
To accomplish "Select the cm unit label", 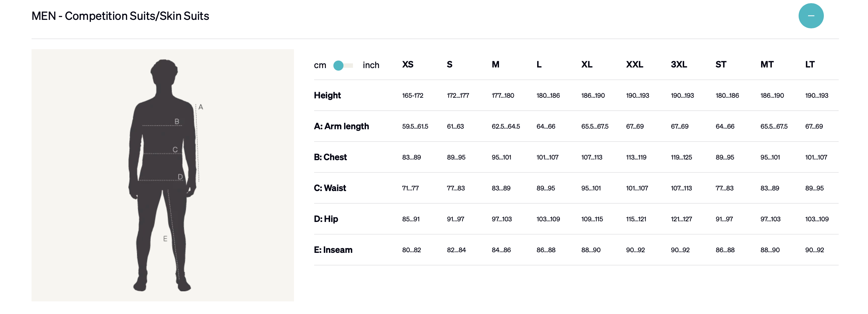I will click(320, 65).
